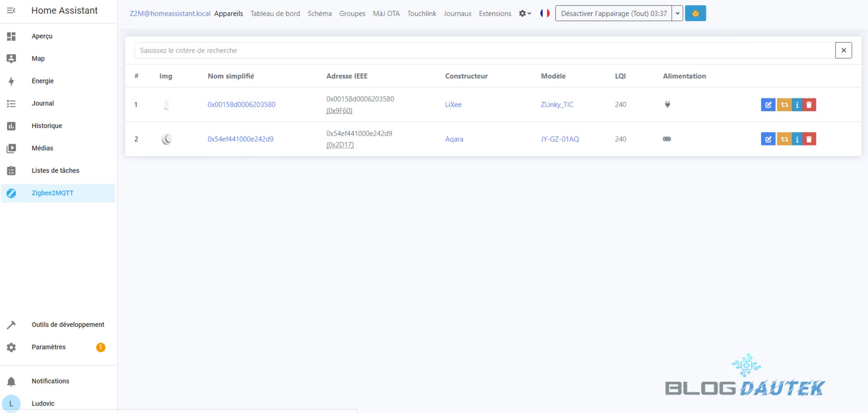868x413 pixels.
Task: Open the Énergie panel in the sidebar
Action: coord(43,81)
